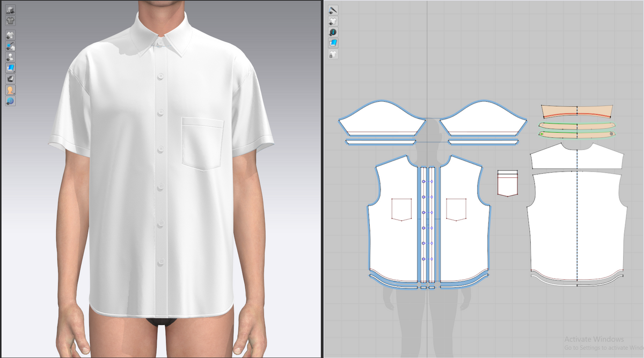Click the chest pocket on 3D shirt

click(x=202, y=143)
